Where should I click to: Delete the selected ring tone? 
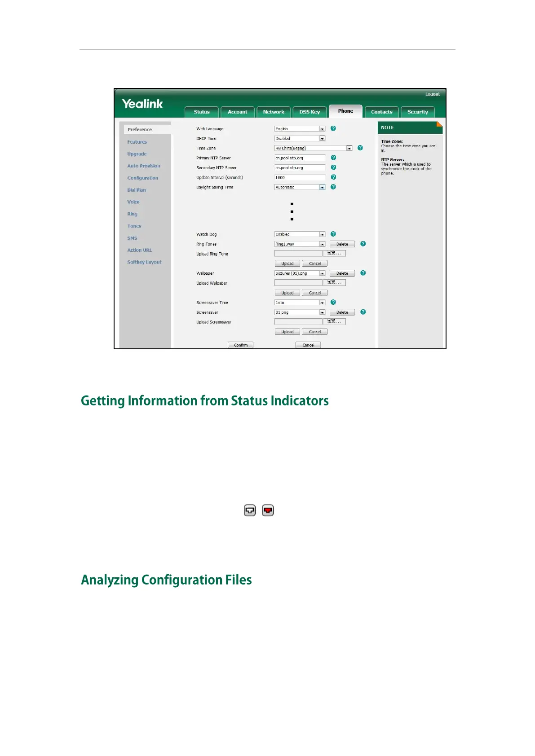[342, 244]
